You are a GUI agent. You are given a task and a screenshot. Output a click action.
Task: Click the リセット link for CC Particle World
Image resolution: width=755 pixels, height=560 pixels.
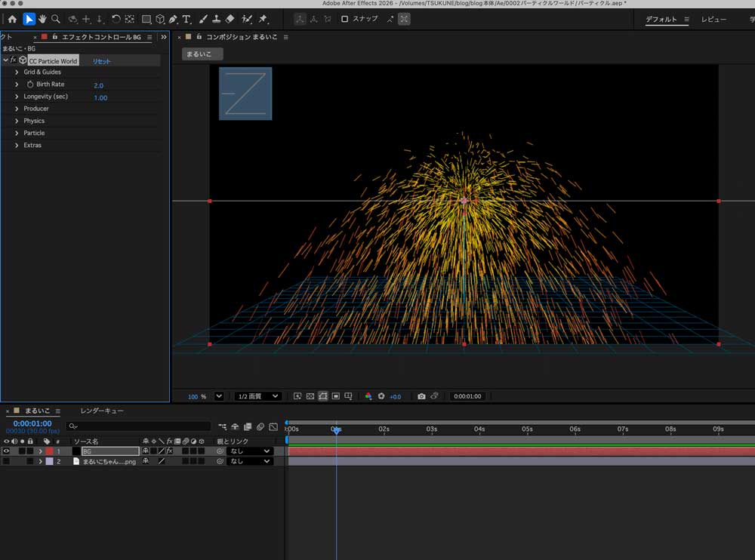pos(100,60)
